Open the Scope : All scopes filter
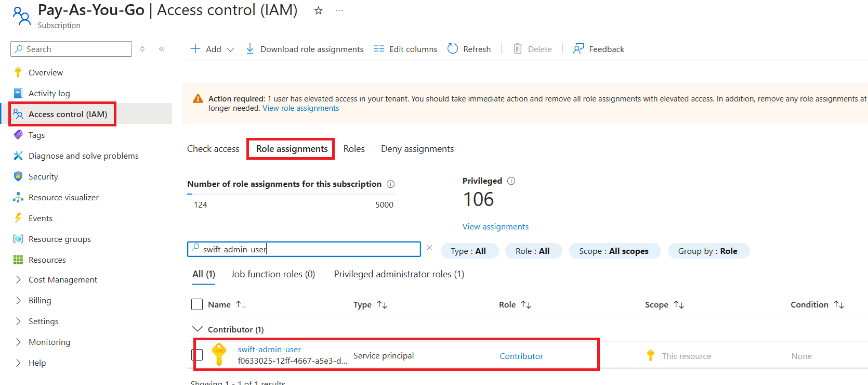 point(614,251)
